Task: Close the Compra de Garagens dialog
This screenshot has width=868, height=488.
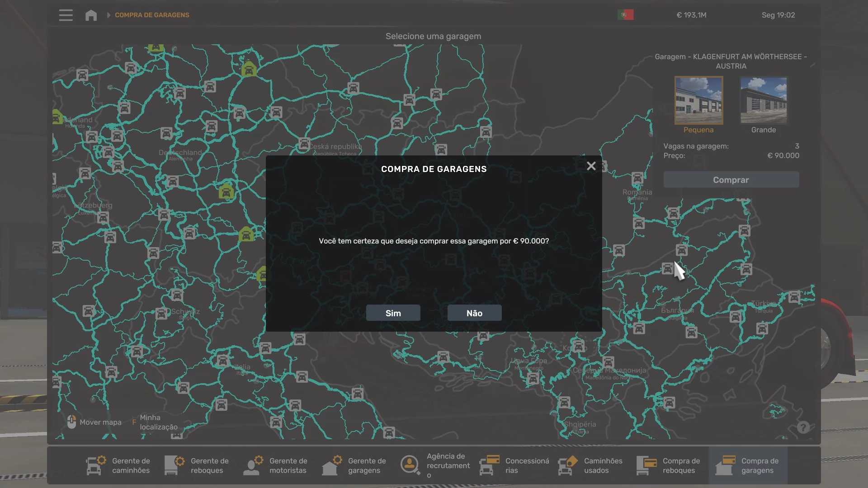Action: tap(591, 166)
